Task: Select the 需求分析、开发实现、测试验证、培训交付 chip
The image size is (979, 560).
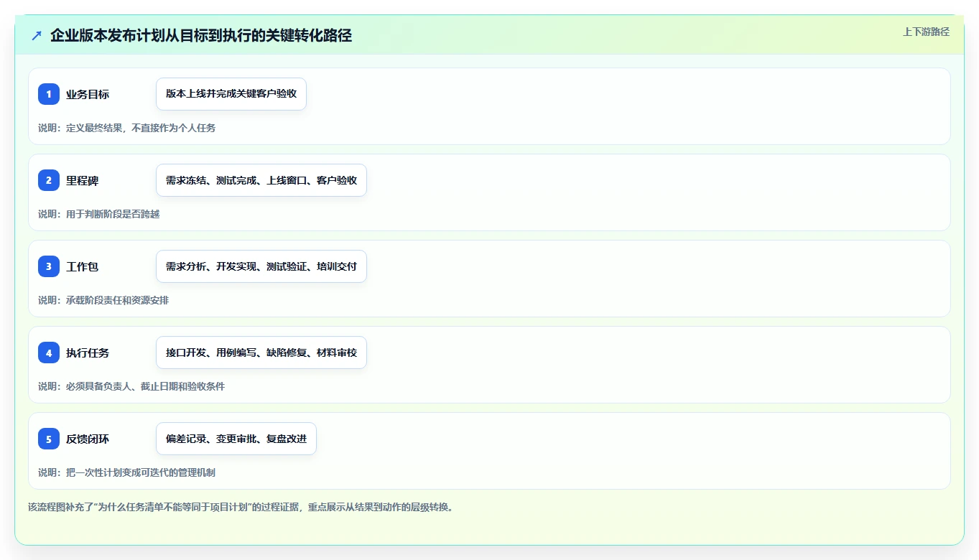Action: [x=261, y=266]
